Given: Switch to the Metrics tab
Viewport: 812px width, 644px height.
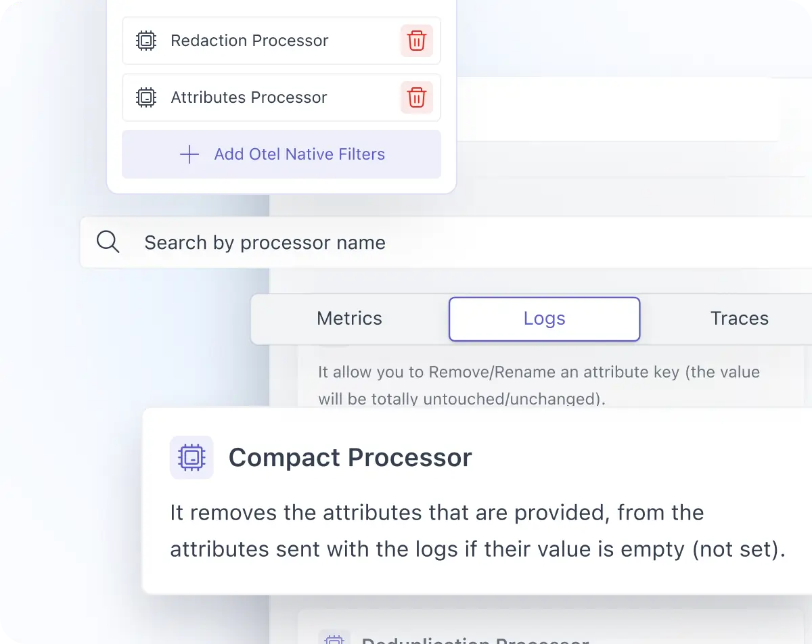Looking at the screenshot, I should [349, 318].
